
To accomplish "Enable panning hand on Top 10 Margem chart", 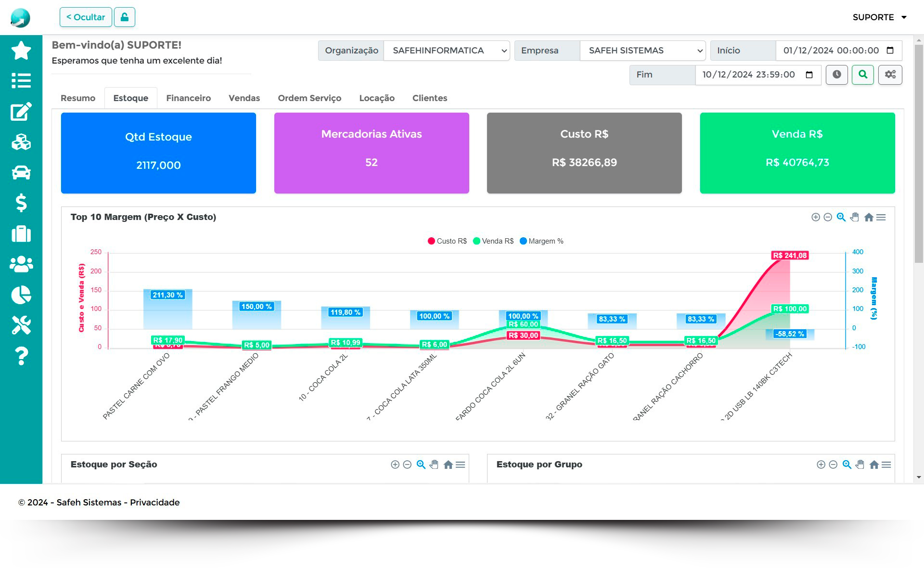I will pos(855,217).
